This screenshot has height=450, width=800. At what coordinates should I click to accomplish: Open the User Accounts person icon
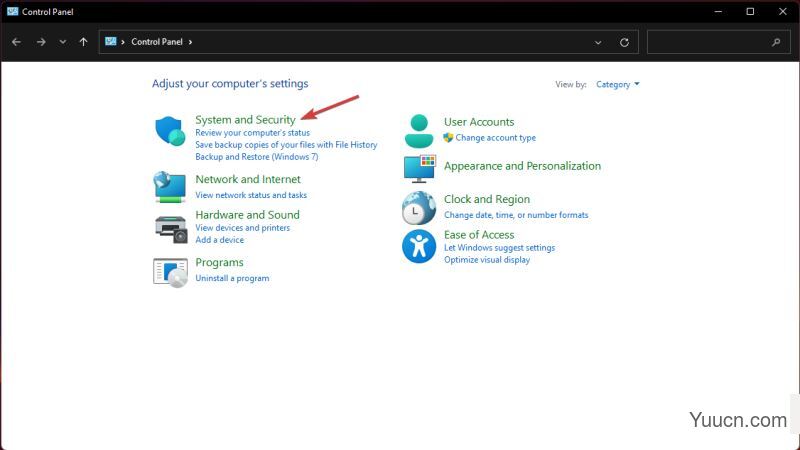tap(419, 131)
